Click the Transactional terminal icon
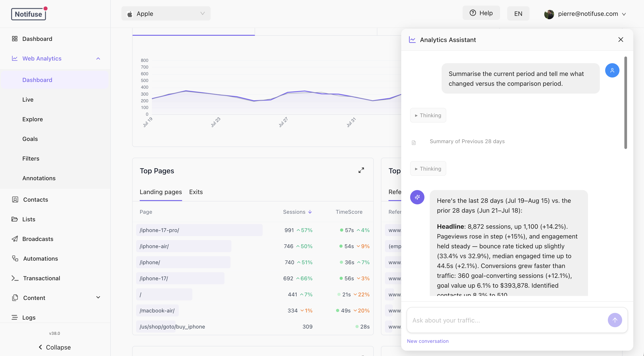Viewport: 644px width, 356px height. [15, 278]
